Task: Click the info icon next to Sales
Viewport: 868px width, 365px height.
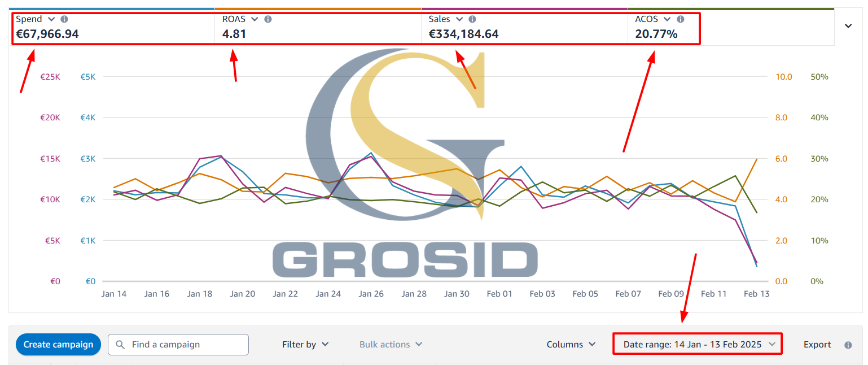Action: [x=472, y=19]
